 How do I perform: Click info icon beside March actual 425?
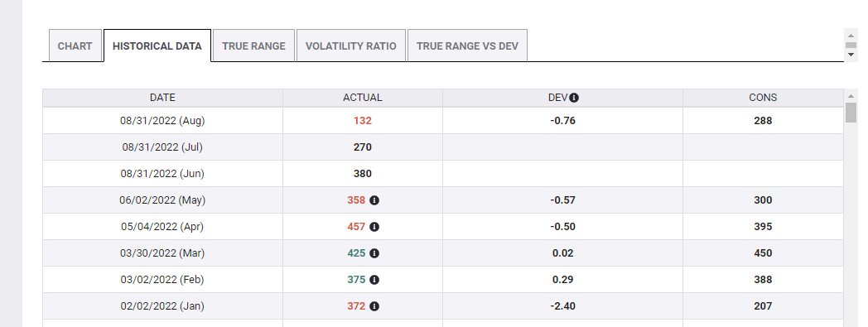pyautogui.click(x=374, y=253)
